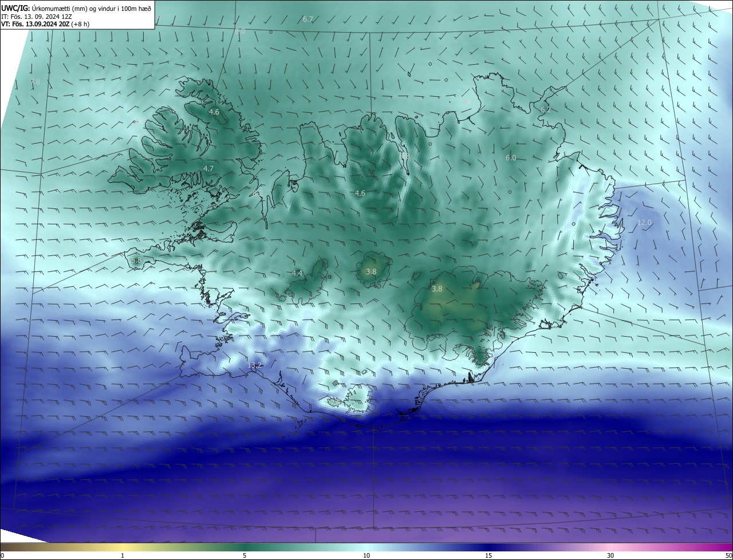Click the 15 tick label on the color scale
Screen dimensions: 733x560
point(488,555)
